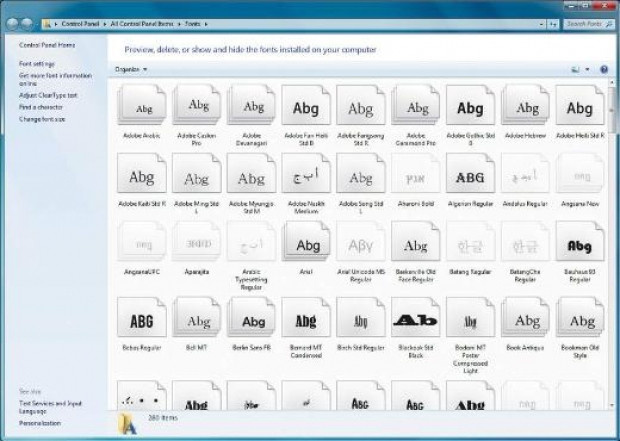The image size is (620, 441).
Task: Select the Bell MT font icon
Action: (x=197, y=317)
